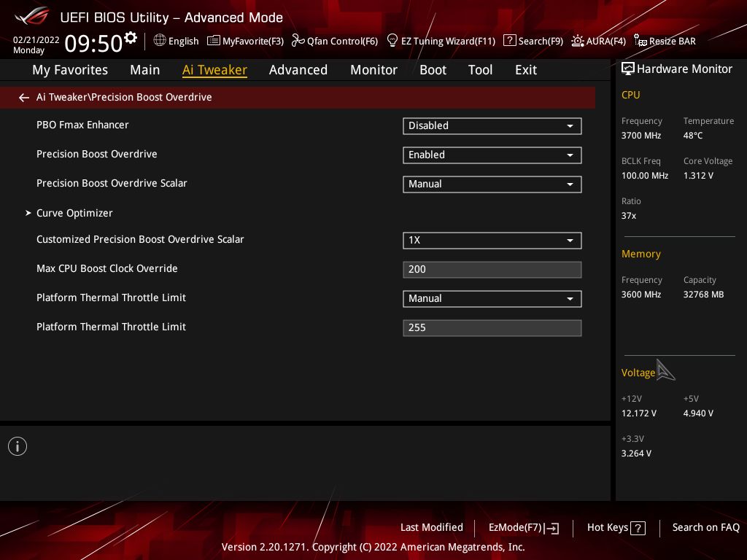747x560 pixels.
Task: Click the 09:50 clock display
Action: click(x=94, y=44)
